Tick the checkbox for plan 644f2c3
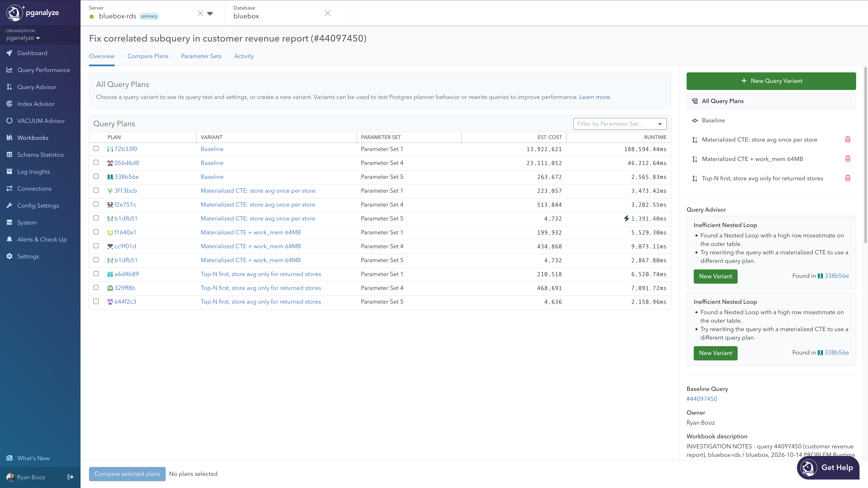Viewport: 868px width, 488px height. pyautogui.click(x=96, y=301)
